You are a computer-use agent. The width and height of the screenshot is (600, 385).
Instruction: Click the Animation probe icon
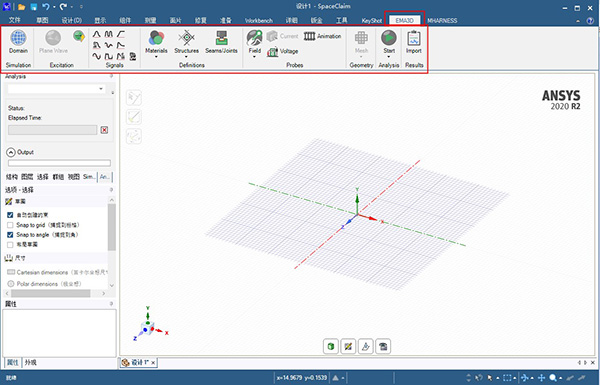(x=309, y=36)
